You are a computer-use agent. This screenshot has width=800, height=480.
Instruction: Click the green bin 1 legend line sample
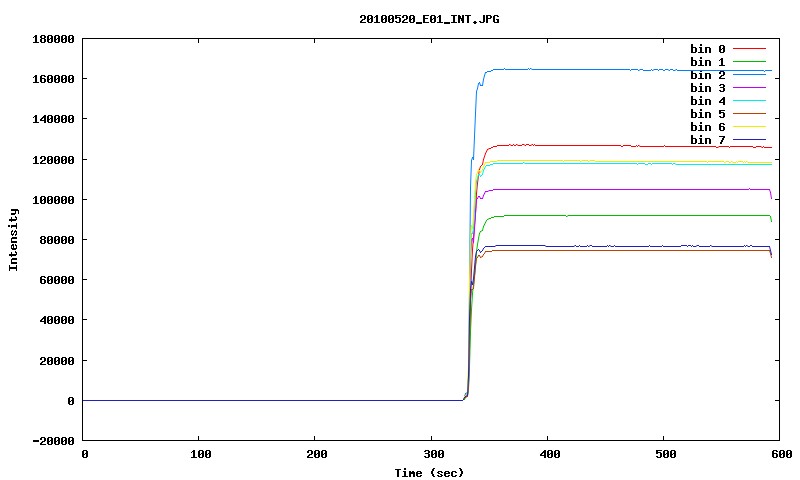pyautogui.click(x=749, y=62)
